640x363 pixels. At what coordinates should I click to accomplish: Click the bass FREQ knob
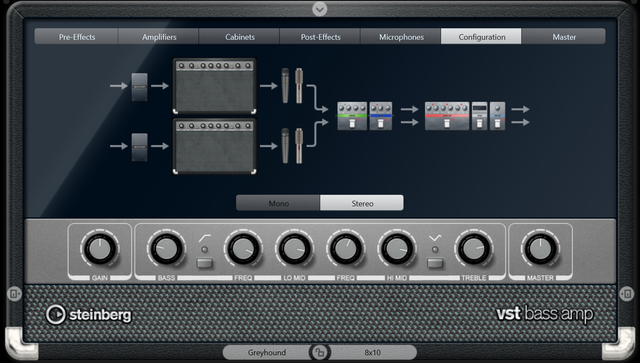(243, 249)
